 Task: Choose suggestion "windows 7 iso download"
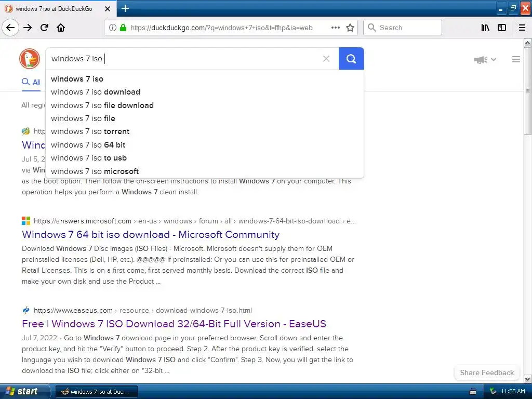[x=204, y=92]
